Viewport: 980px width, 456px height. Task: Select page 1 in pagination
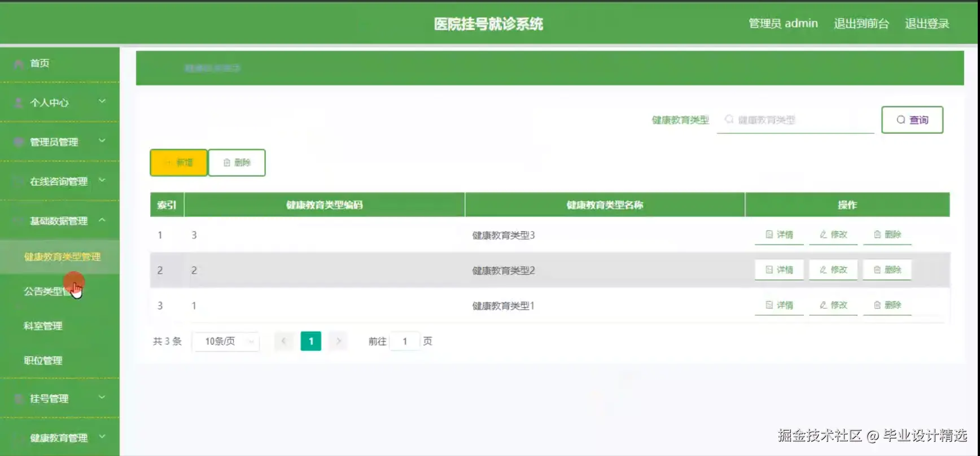pos(311,341)
